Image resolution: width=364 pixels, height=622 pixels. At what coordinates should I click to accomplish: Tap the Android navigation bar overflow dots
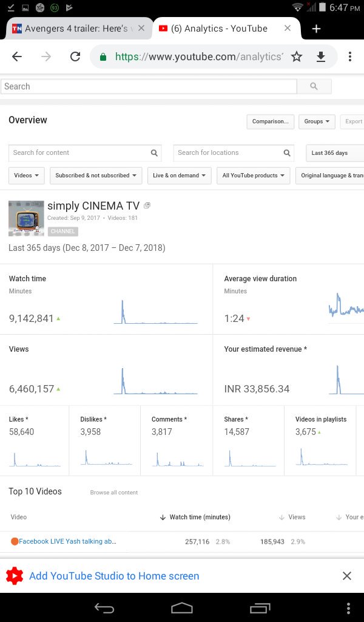tap(349, 608)
